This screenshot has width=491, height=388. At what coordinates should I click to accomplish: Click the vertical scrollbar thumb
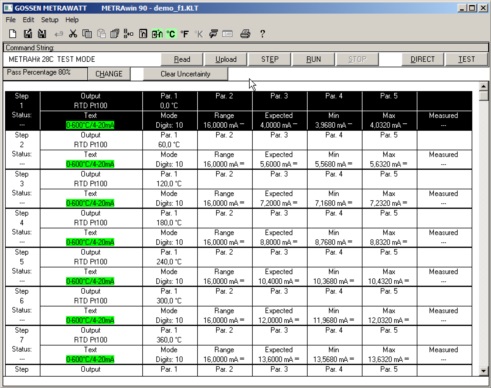pyautogui.click(x=484, y=96)
